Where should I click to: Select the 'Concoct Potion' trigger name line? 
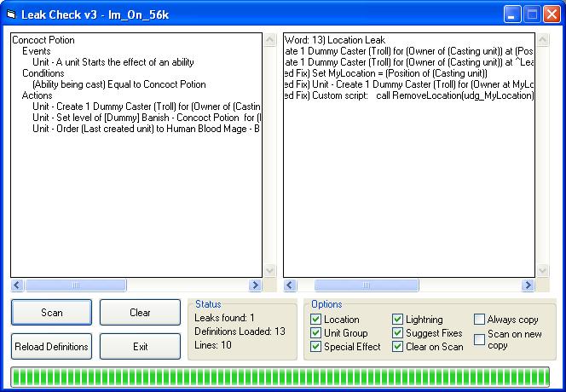43,40
